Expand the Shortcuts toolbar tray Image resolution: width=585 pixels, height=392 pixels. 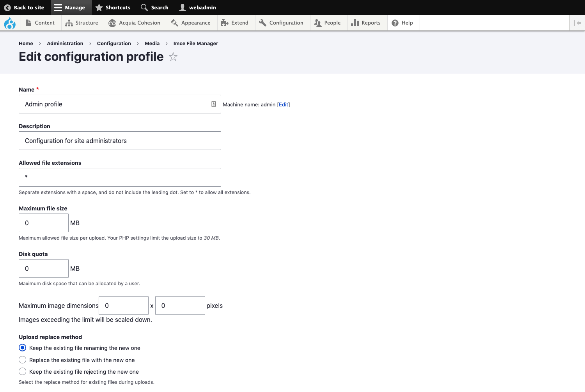point(113,7)
